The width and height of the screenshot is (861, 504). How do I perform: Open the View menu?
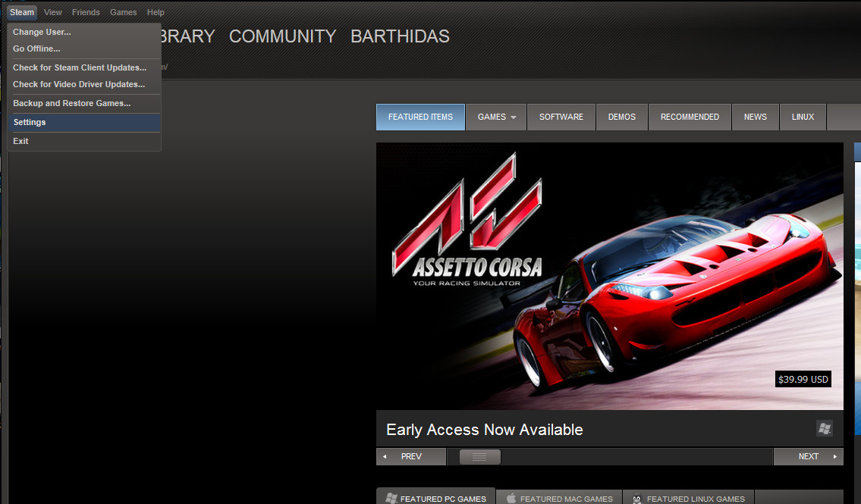[x=52, y=12]
